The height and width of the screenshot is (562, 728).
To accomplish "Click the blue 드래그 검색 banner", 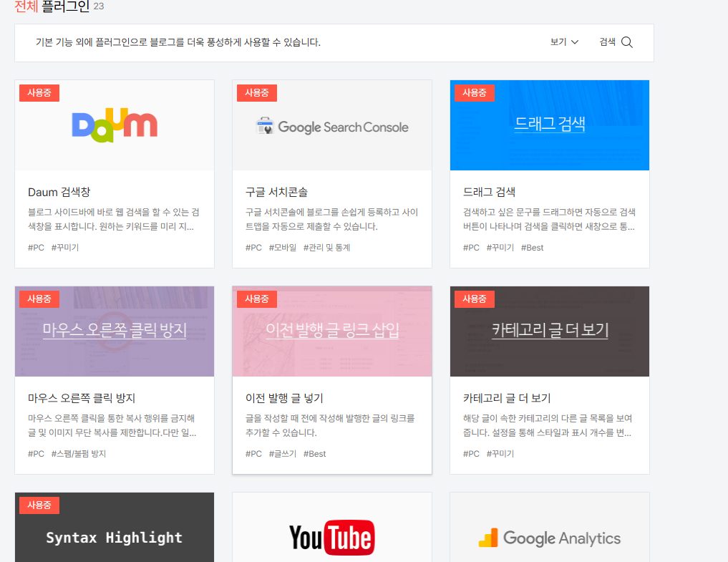I will coord(550,125).
